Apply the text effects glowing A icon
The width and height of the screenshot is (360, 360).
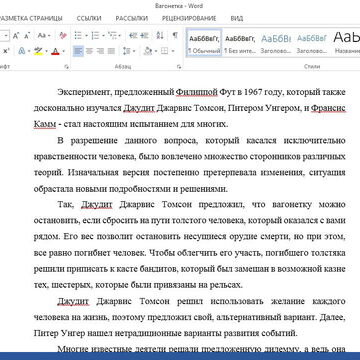(x=22, y=51)
